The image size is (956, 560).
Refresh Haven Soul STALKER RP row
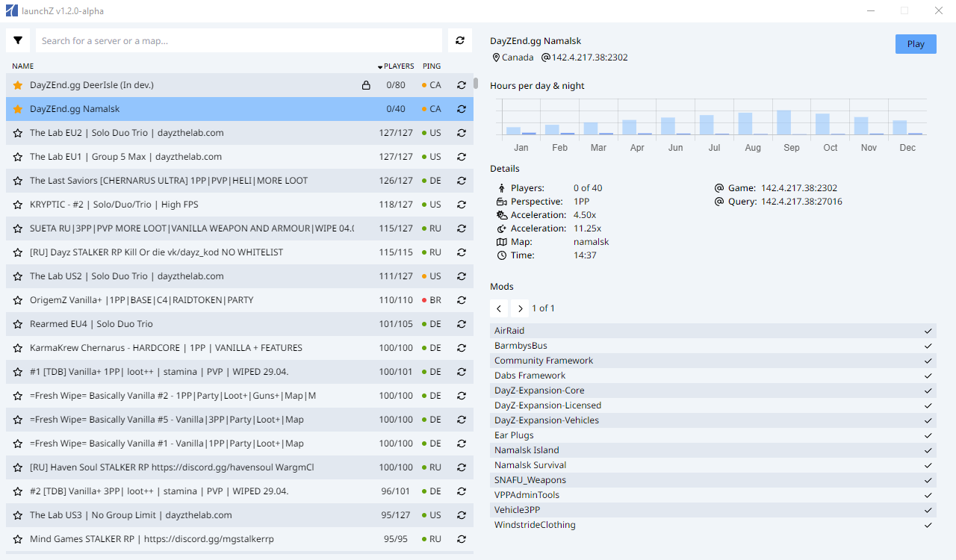pos(462,467)
